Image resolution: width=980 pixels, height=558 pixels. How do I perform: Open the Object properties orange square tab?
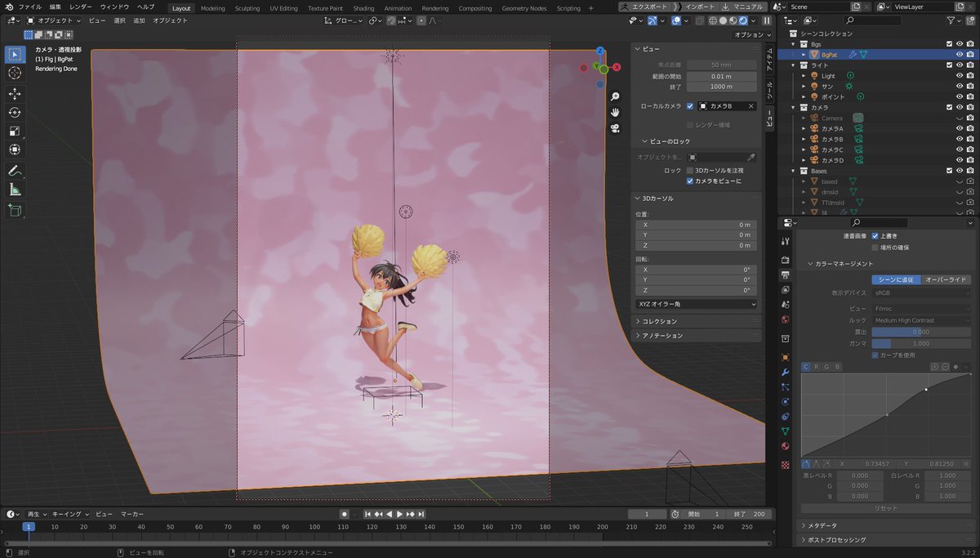point(786,357)
